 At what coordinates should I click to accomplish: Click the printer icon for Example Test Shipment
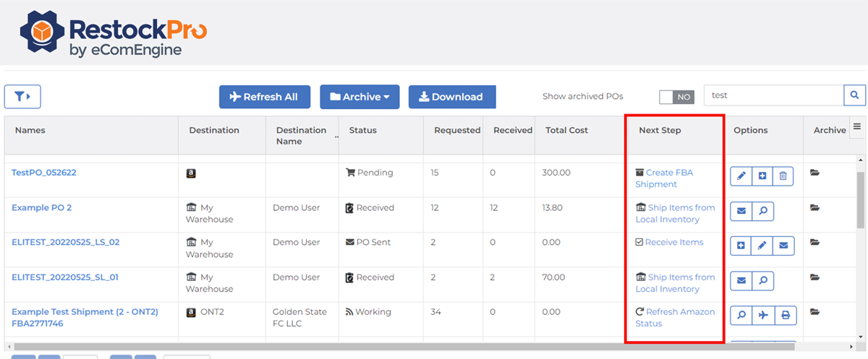click(784, 315)
